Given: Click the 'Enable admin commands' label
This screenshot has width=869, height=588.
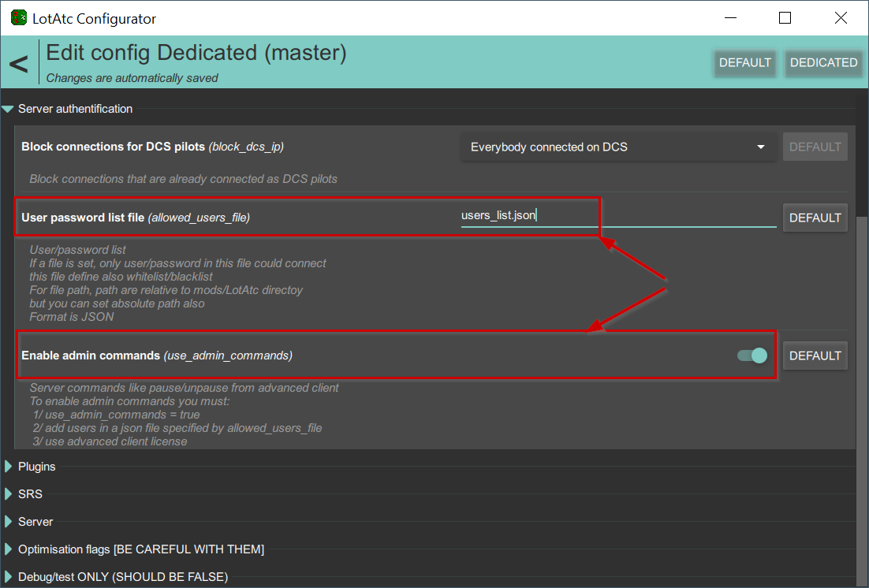Looking at the screenshot, I should (91, 355).
